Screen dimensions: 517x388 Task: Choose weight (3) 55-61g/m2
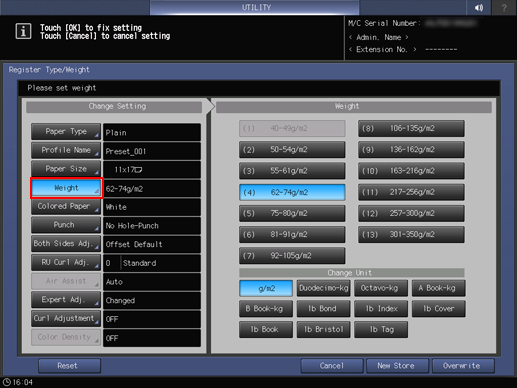(x=292, y=171)
